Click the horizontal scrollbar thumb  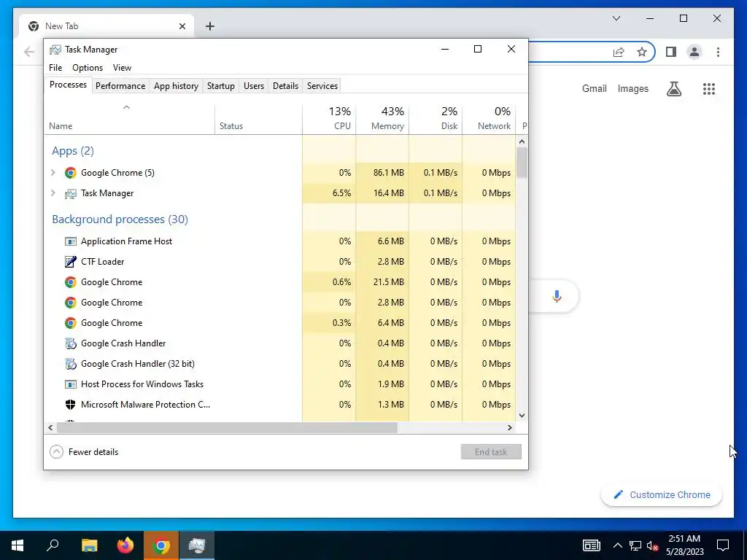point(227,427)
